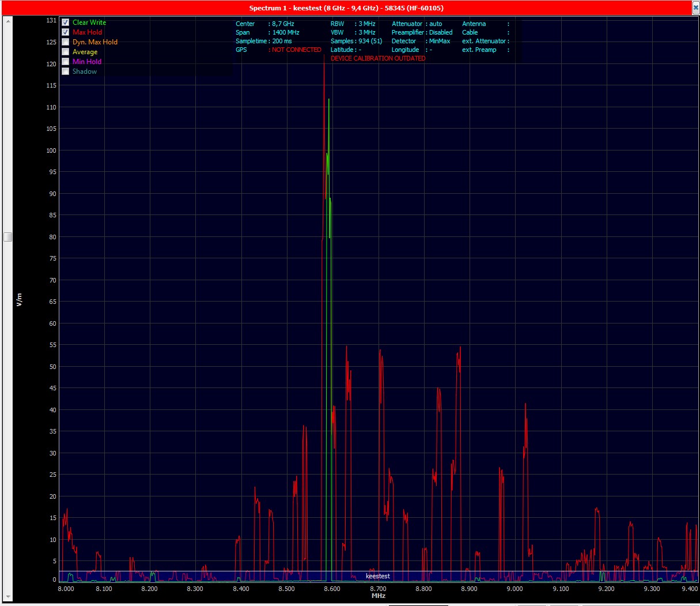Check the Shadow trace checkbox
Image resolution: width=700 pixels, height=606 pixels.
(x=65, y=71)
